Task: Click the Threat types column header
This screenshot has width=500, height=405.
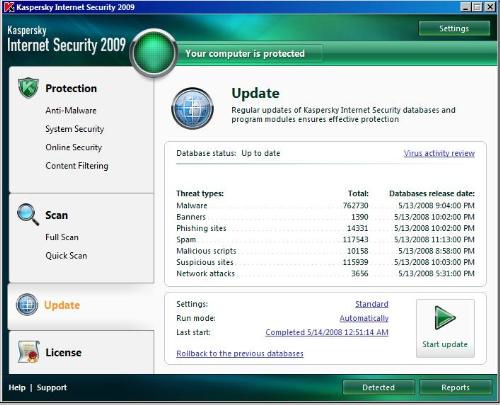Action: [x=200, y=194]
